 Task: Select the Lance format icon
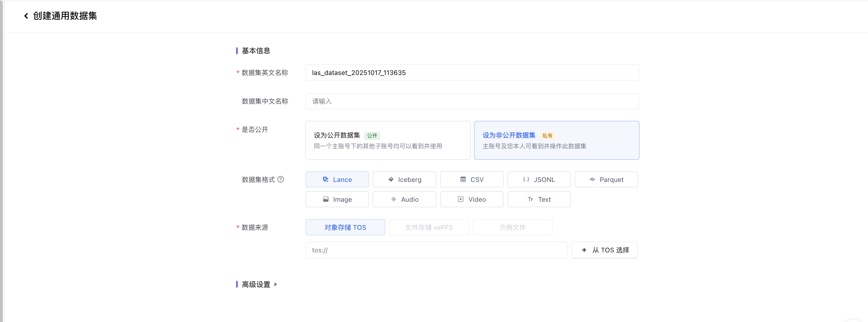click(326, 179)
